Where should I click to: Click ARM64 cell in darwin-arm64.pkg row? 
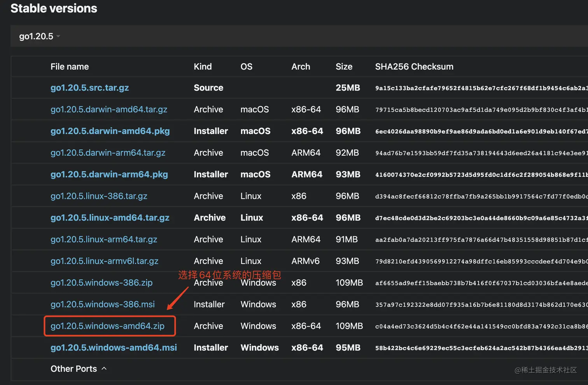(307, 174)
